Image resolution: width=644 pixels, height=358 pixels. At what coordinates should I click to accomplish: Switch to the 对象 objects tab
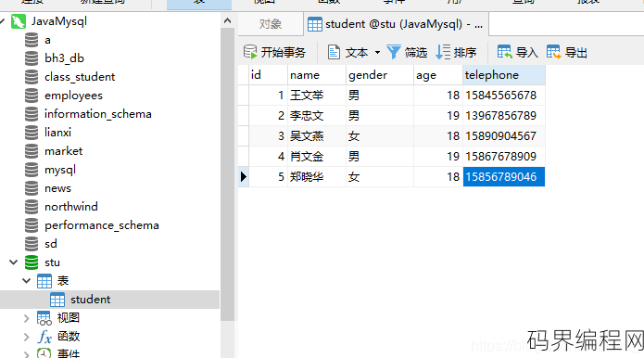[x=271, y=24]
